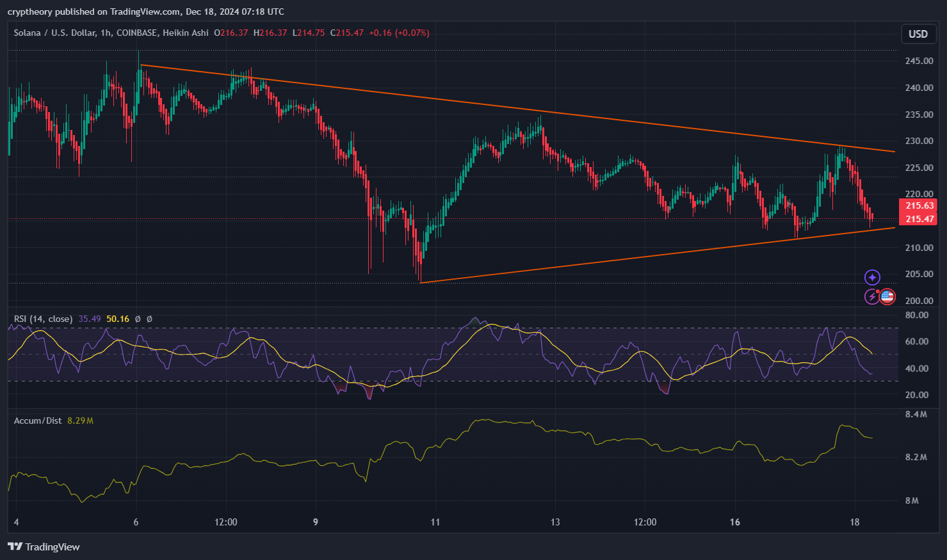This screenshot has width=947, height=560.
Task: Click the lightning bolt event icon
Action: (x=871, y=296)
